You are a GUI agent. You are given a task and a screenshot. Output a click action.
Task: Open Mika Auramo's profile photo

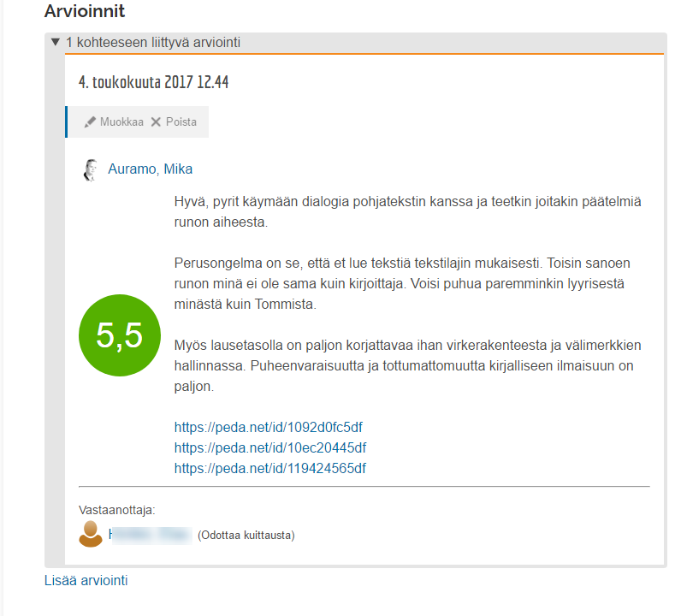pyautogui.click(x=89, y=169)
